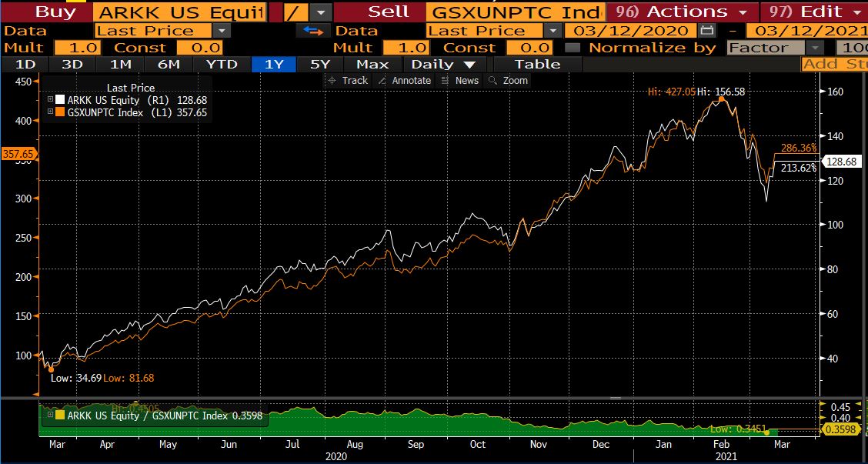Image resolution: width=868 pixels, height=464 pixels.
Task: Open the Daily periodicity dropdown
Action: pyautogui.click(x=444, y=64)
